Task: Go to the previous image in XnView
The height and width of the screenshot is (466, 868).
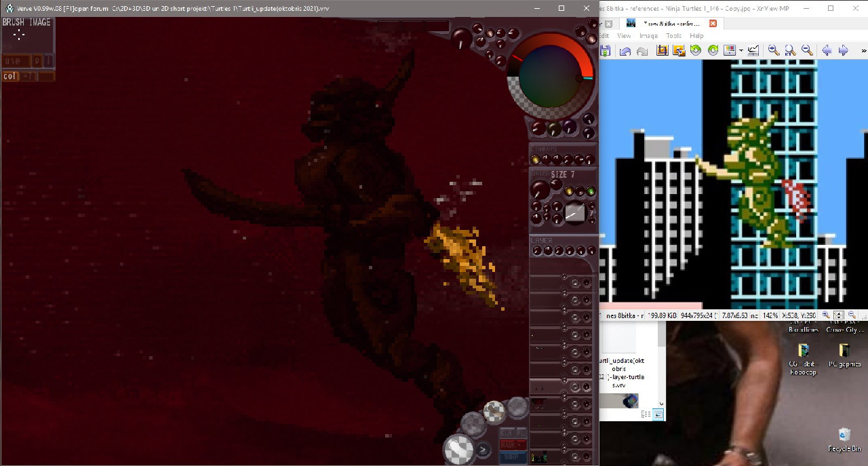Action: click(x=827, y=50)
